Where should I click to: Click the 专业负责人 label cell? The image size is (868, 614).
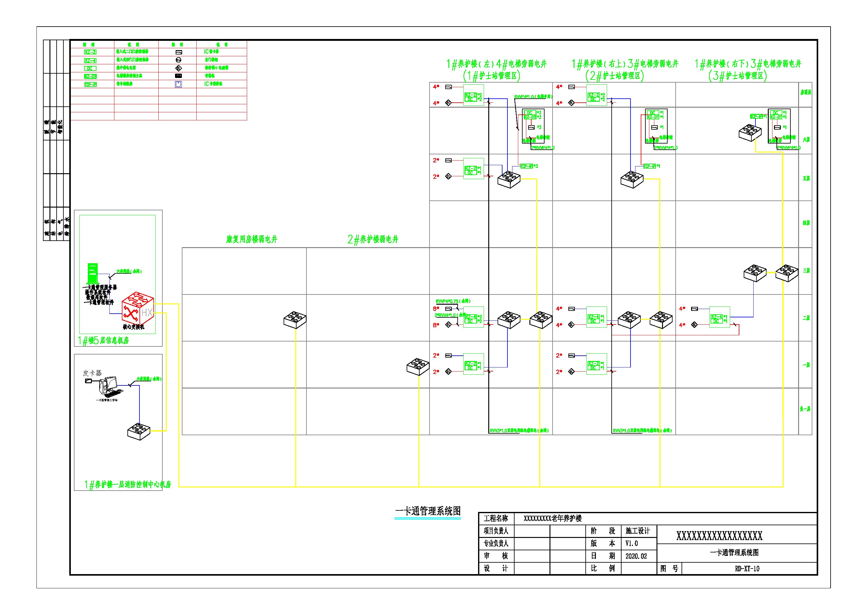(x=496, y=543)
